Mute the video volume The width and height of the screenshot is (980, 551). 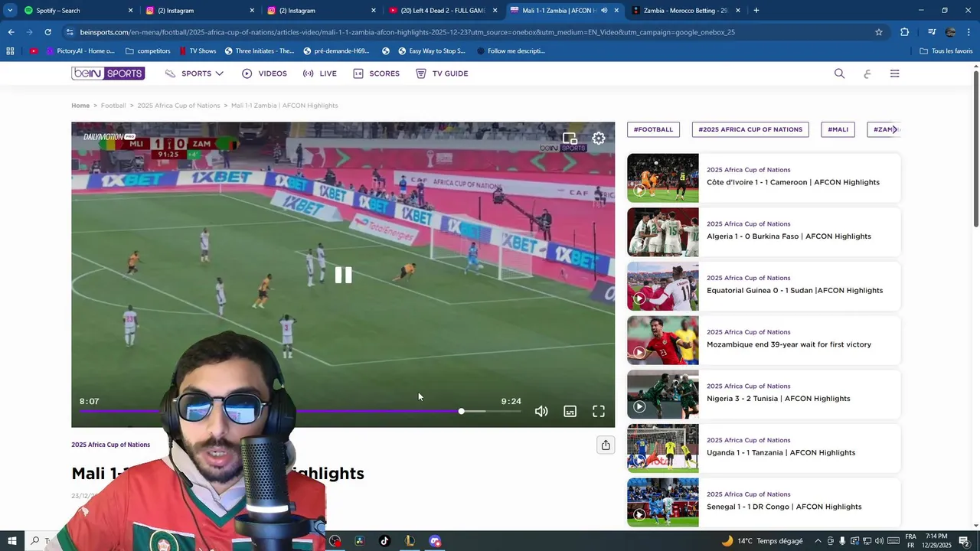541,411
